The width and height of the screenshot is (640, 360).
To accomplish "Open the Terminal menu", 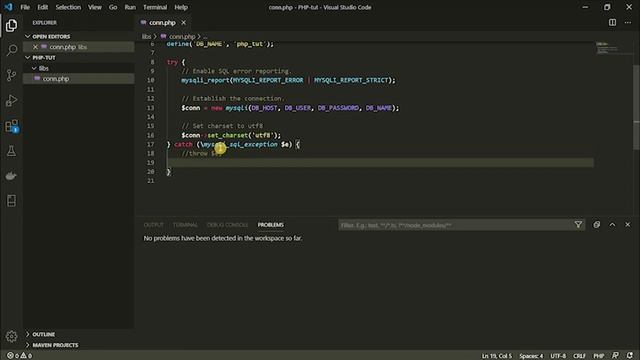I will 155,7.
